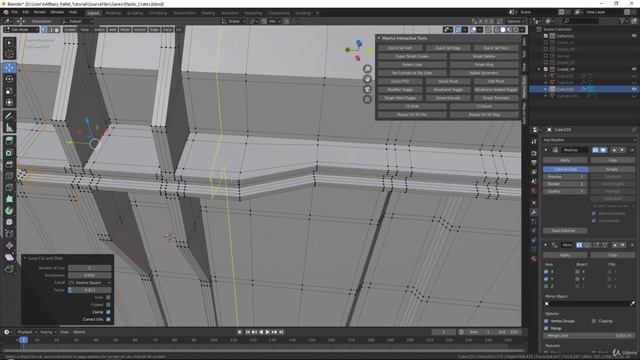This screenshot has width=640, height=360.
Task: Switch to the UV Editing workspace tab
Action: pyautogui.click(x=158, y=13)
